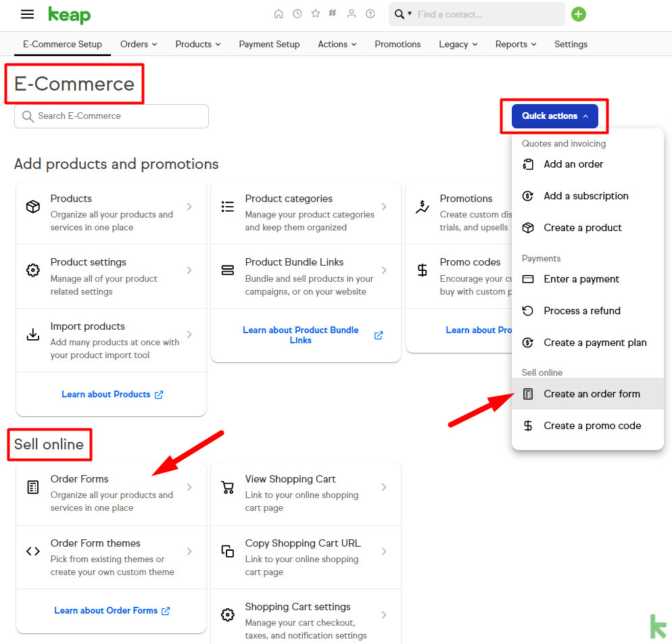This screenshot has height=644, width=672.
Task: Choose Create a promo code
Action: (587, 426)
